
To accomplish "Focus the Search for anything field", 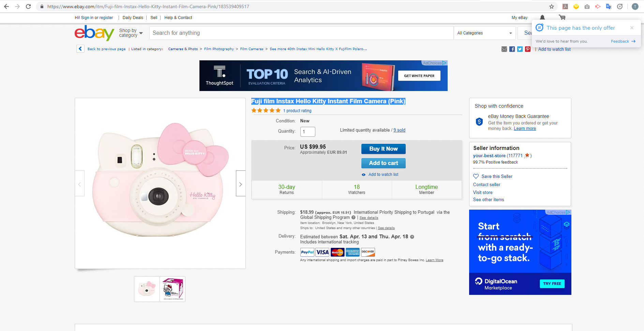I will tap(301, 33).
